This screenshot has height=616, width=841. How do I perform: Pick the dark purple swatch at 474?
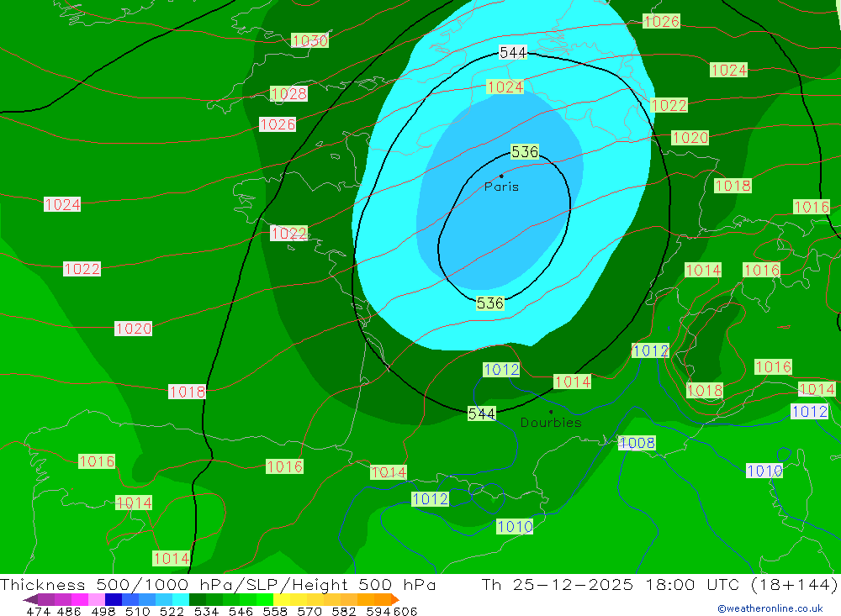tap(46, 599)
